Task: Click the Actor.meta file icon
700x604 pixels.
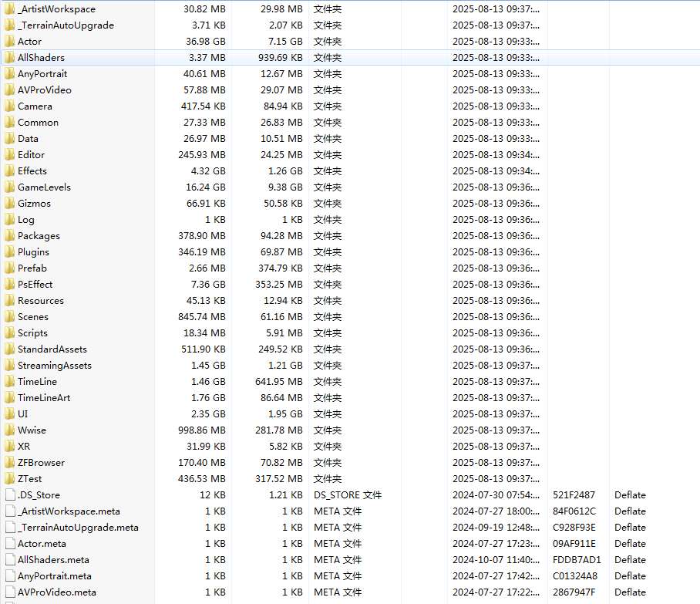Action: tap(9, 543)
